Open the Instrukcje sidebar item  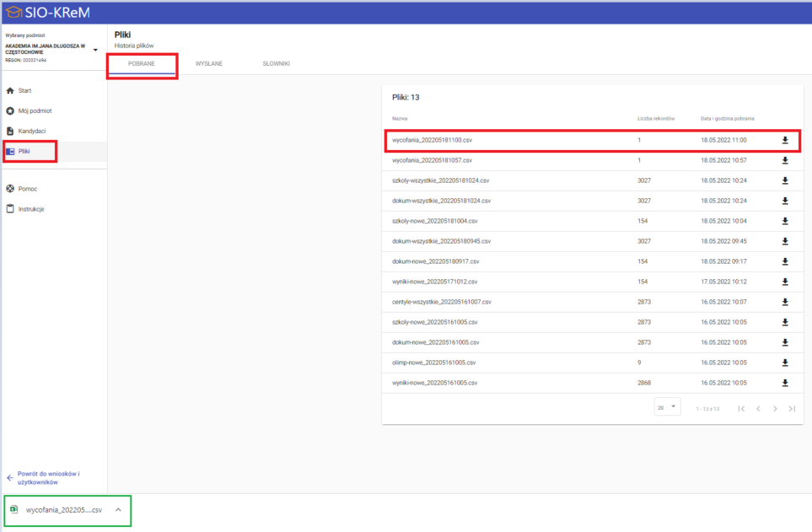pyautogui.click(x=31, y=209)
